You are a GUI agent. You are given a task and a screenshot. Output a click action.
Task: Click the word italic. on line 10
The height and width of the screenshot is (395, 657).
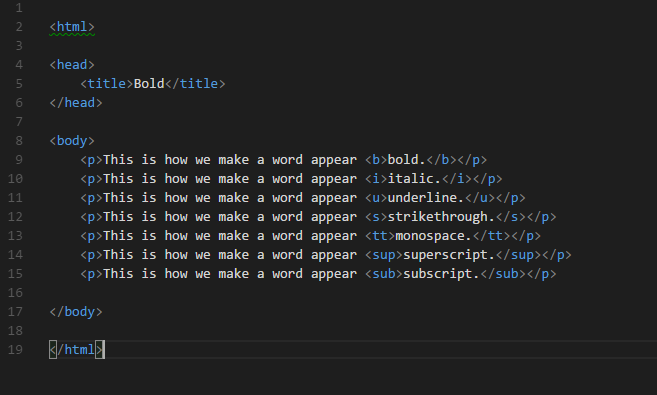414,179
